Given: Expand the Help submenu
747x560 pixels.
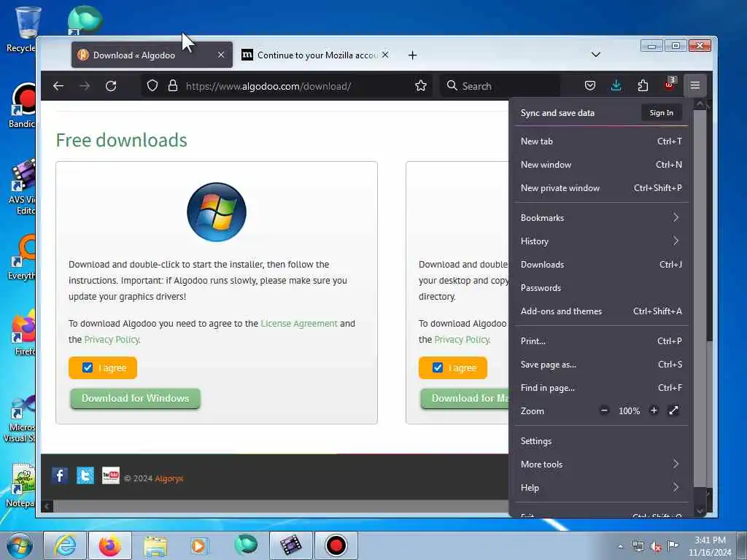Looking at the screenshot, I should 601,488.
